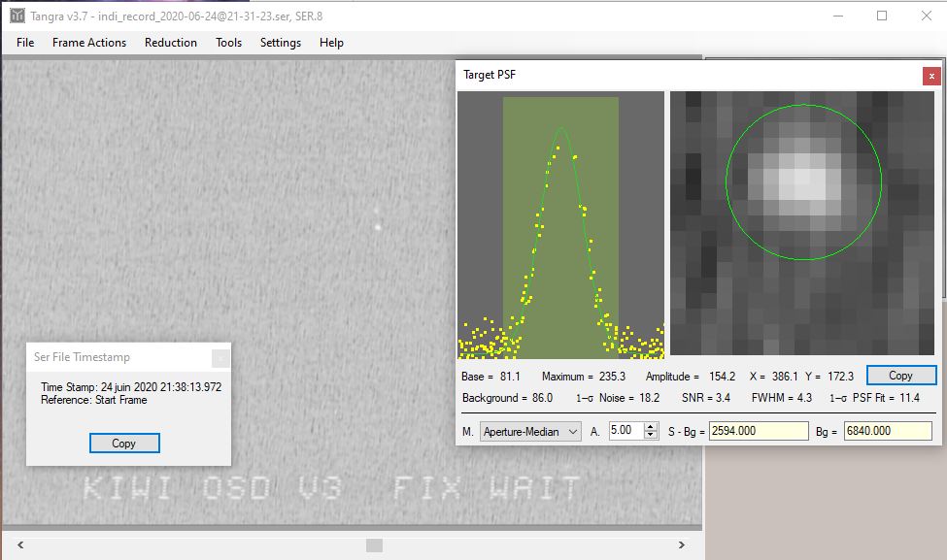Click the horizontal scrollbar thumb
947x560 pixels.
[x=374, y=545]
